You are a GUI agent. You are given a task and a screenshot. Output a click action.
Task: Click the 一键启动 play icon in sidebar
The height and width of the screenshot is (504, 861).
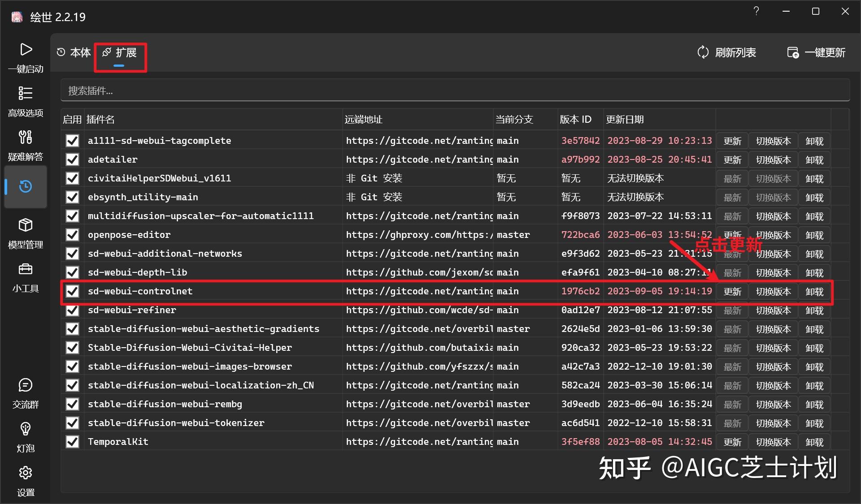(26, 50)
